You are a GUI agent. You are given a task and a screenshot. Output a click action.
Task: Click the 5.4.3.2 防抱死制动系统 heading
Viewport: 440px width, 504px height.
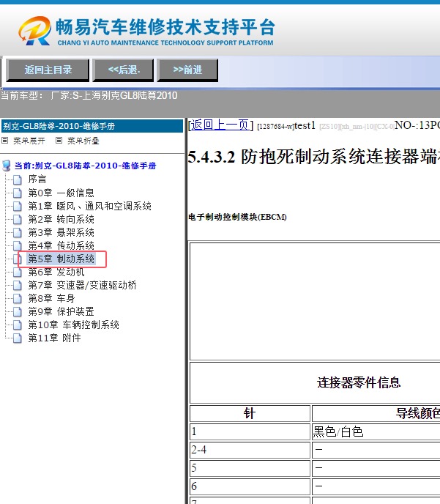[313, 157]
